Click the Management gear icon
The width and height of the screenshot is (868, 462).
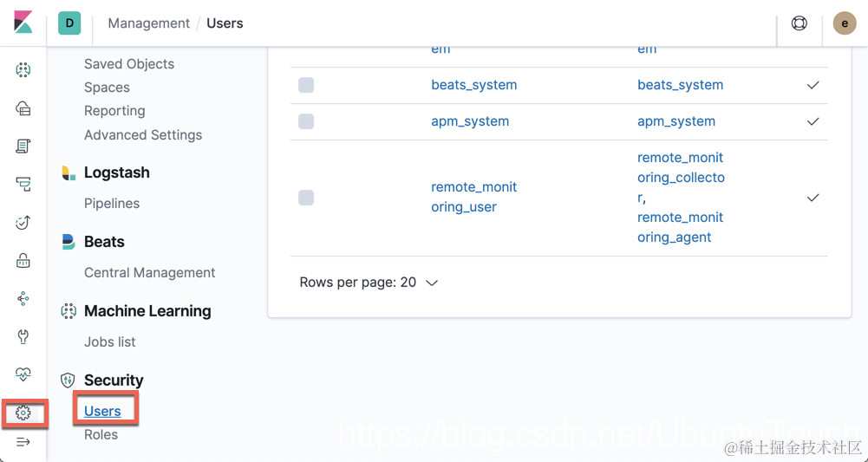(x=23, y=413)
